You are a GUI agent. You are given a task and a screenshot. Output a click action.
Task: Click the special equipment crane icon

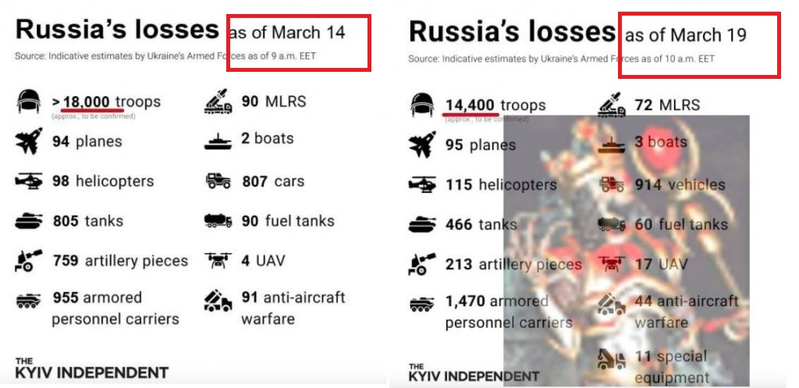[x=611, y=359]
